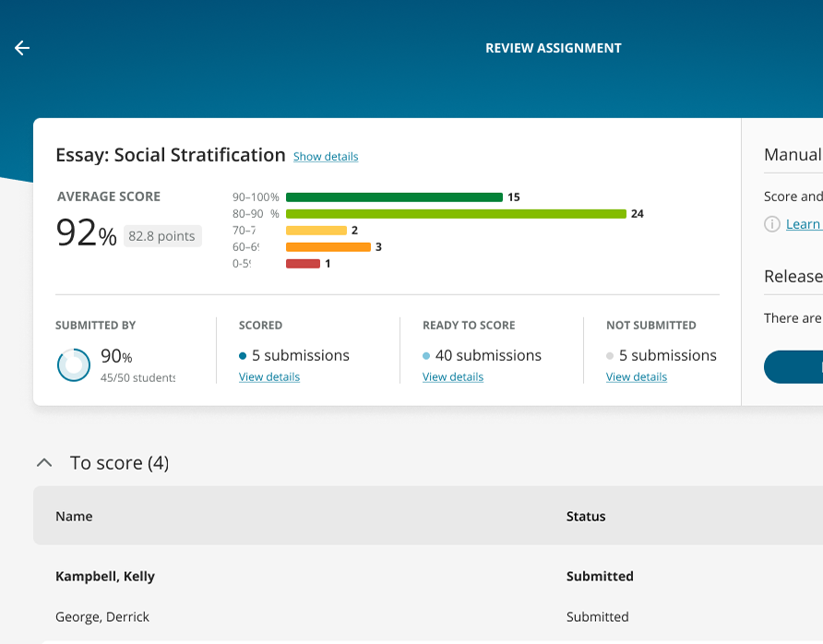823x644 pixels.
Task: Click the 40 submissions ready-to-score count
Action: tap(488, 355)
